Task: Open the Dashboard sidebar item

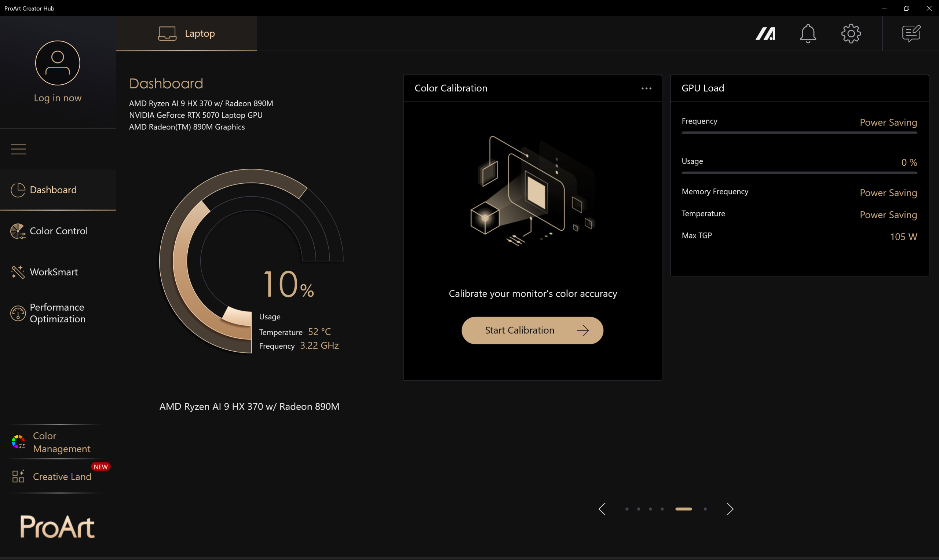Action: tap(58, 190)
